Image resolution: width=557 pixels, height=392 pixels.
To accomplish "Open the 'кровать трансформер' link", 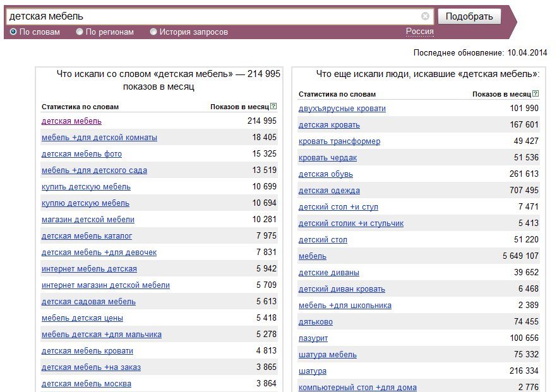I will pos(339,141).
